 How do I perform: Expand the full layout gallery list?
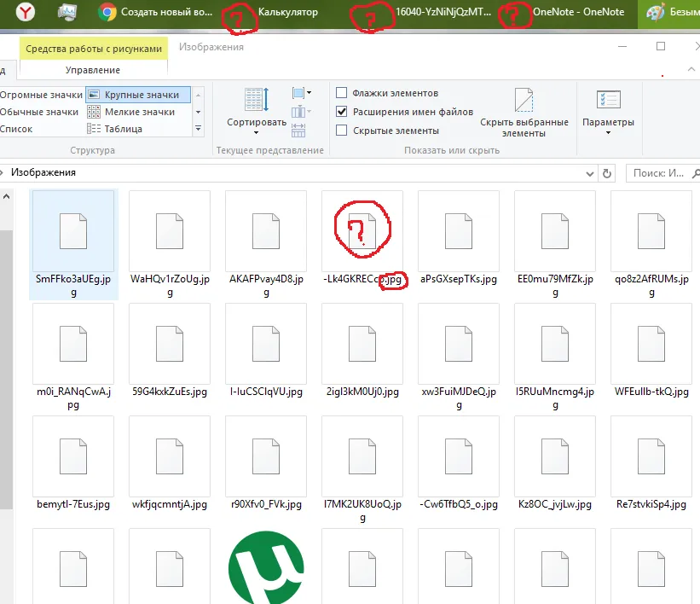[198, 129]
